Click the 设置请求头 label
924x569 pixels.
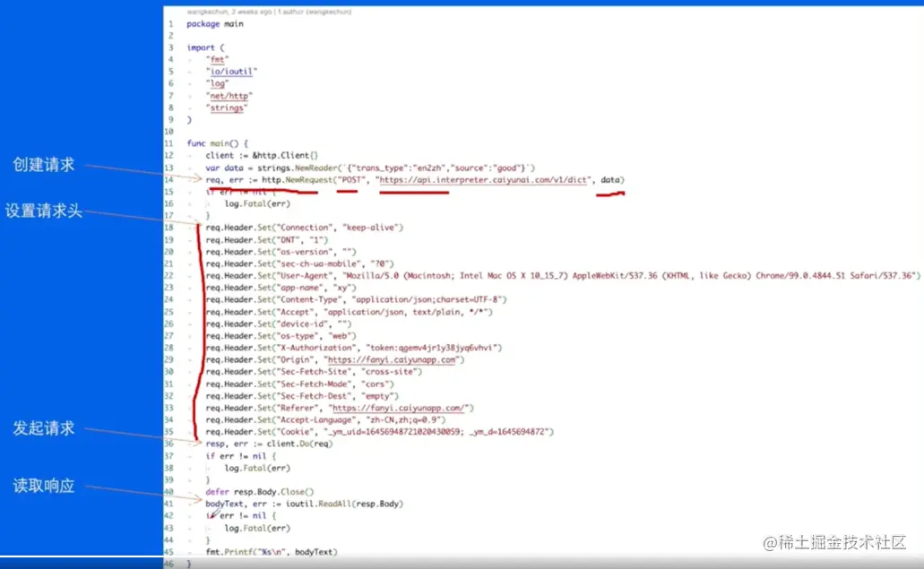44,211
